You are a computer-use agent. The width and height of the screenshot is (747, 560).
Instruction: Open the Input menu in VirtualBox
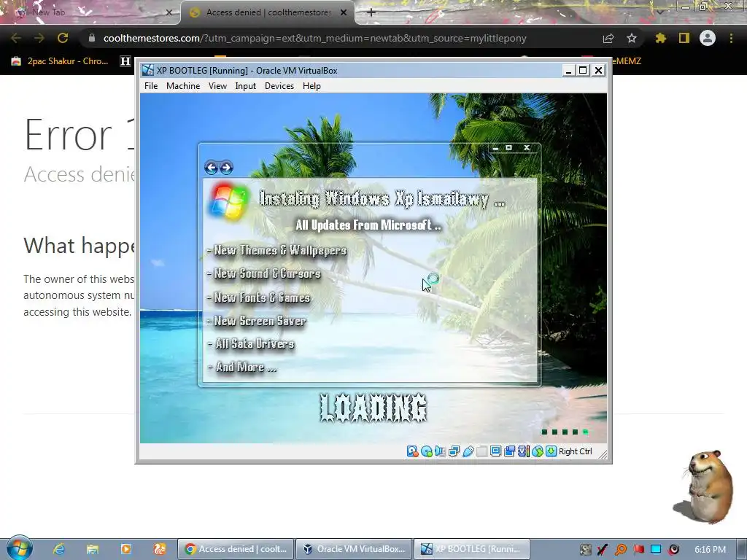click(245, 86)
